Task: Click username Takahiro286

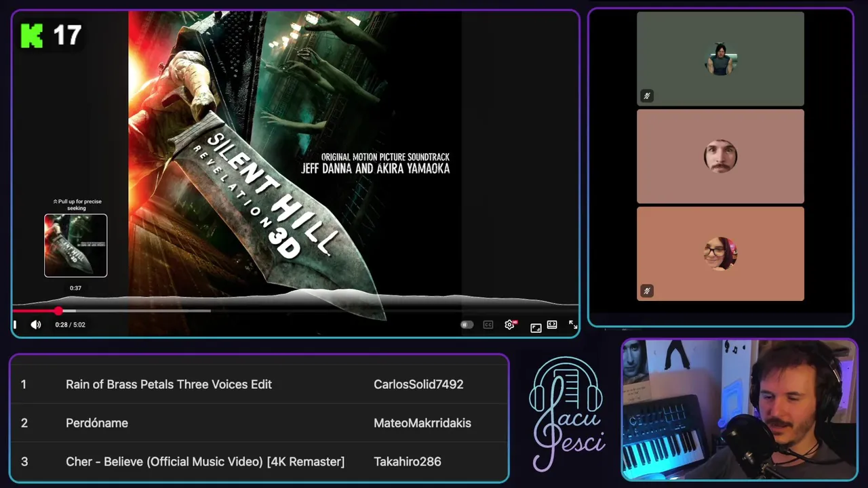Action: [408, 462]
